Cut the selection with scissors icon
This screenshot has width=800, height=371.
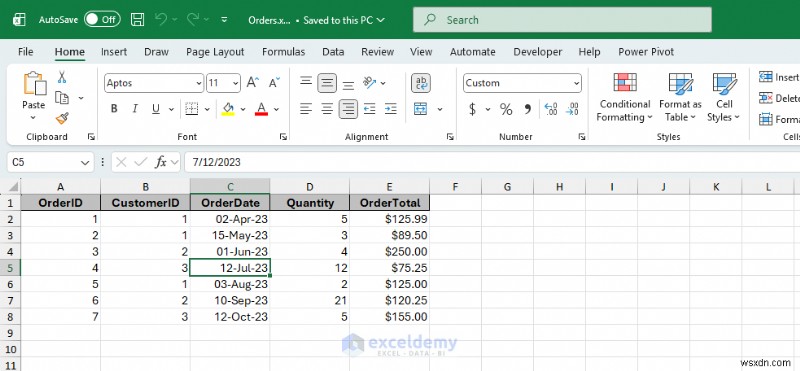click(62, 77)
